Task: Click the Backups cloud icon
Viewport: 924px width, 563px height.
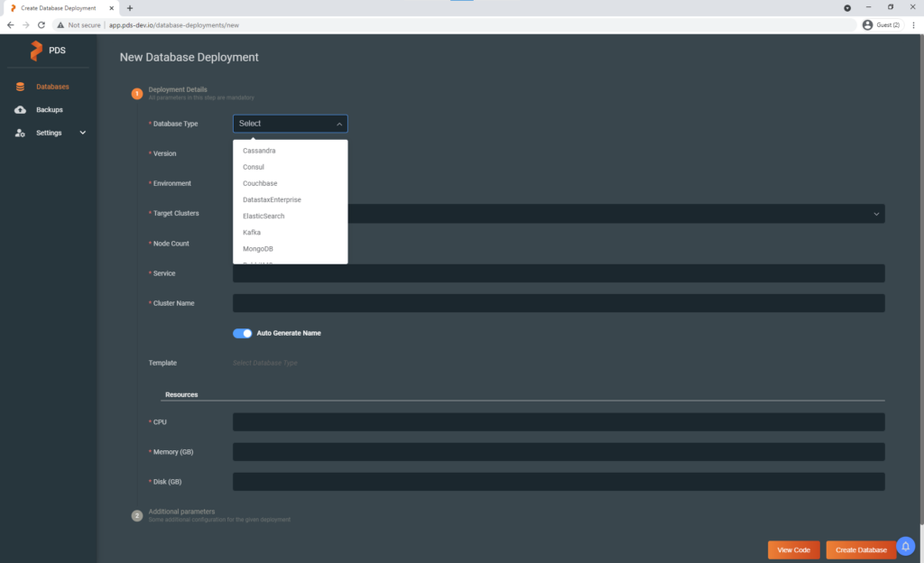Action: (20, 109)
